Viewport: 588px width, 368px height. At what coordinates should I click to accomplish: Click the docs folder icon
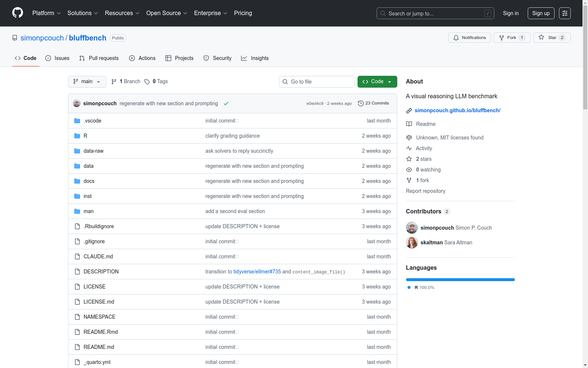(x=77, y=181)
